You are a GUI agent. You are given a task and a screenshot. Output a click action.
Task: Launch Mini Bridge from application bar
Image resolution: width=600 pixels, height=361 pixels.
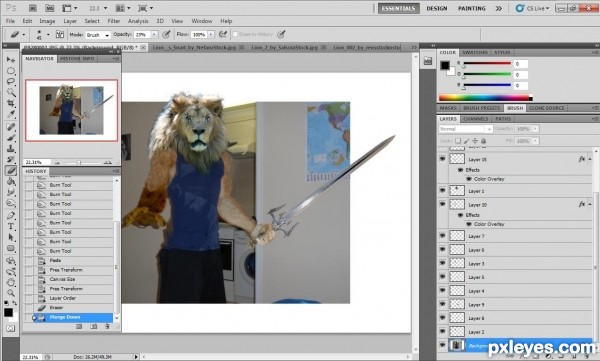point(49,8)
